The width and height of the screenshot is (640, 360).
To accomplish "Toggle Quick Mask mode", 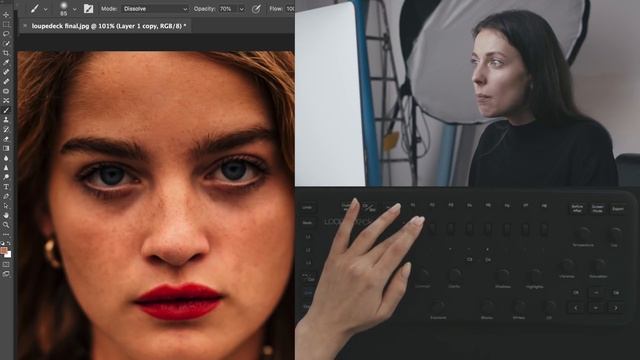I will [x=6, y=264].
